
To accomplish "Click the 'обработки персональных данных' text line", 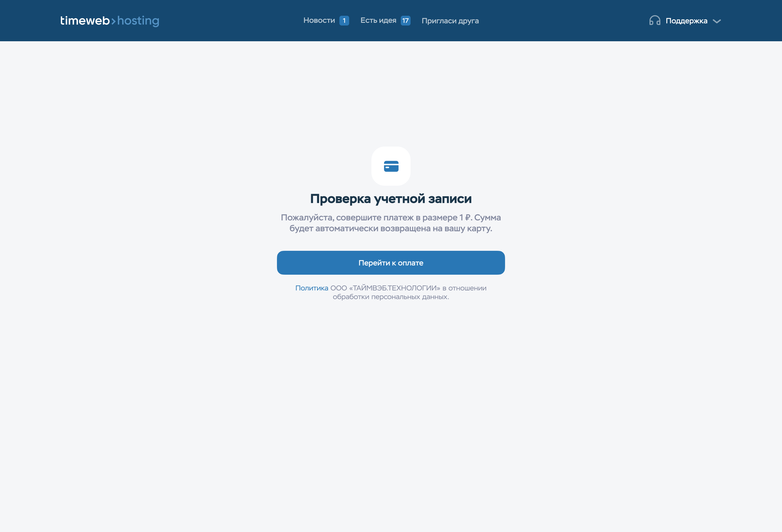I will (391, 297).
